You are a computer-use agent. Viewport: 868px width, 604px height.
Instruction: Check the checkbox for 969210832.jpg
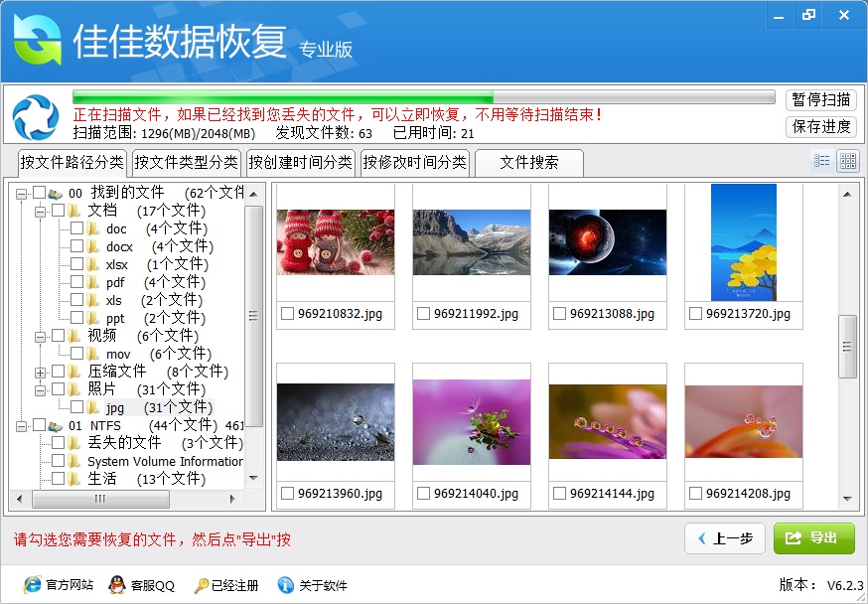pyautogui.click(x=286, y=315)
